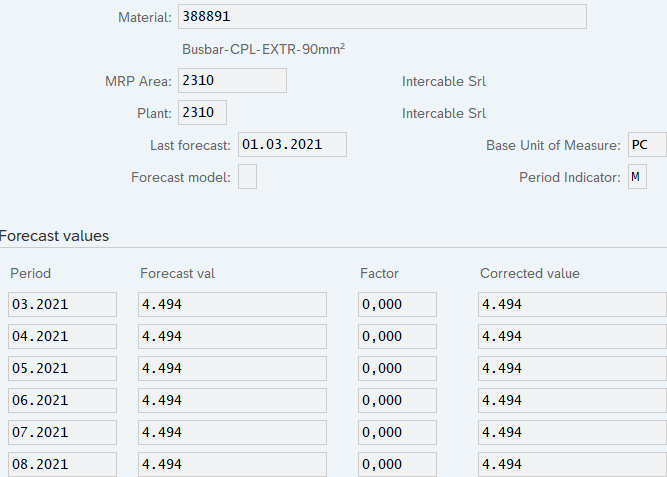Select the MRP Area field
Screen dimensions: 667x477
232,81
